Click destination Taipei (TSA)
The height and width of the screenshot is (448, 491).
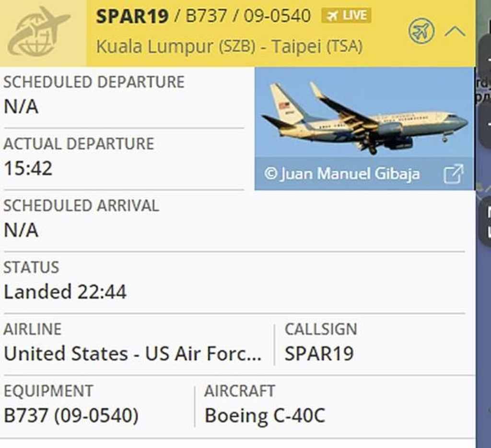(317, 47)
